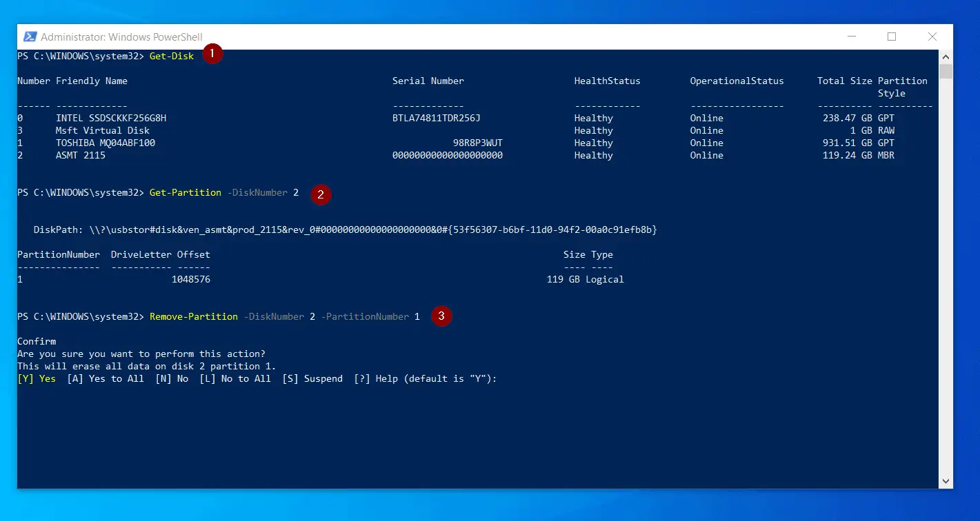Click serial number 98R8P3WUT
The width and height of the screenshot is (980, 521).
(x=478, y=143)
